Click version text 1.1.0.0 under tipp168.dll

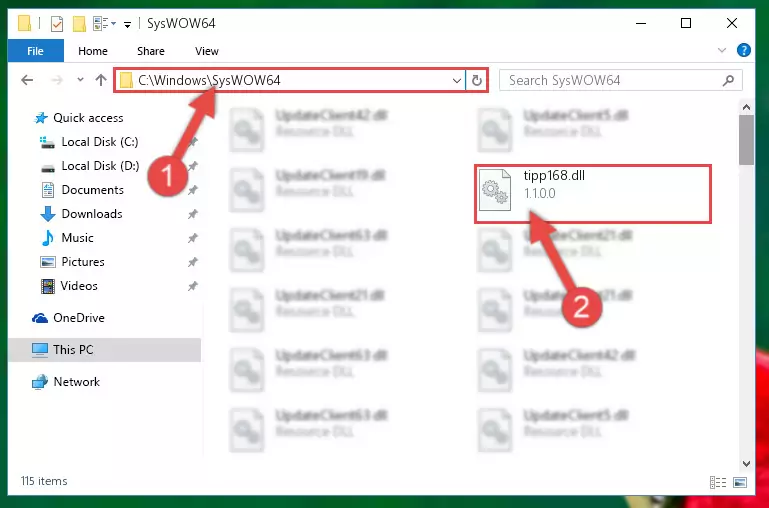(x=539, y=193)
